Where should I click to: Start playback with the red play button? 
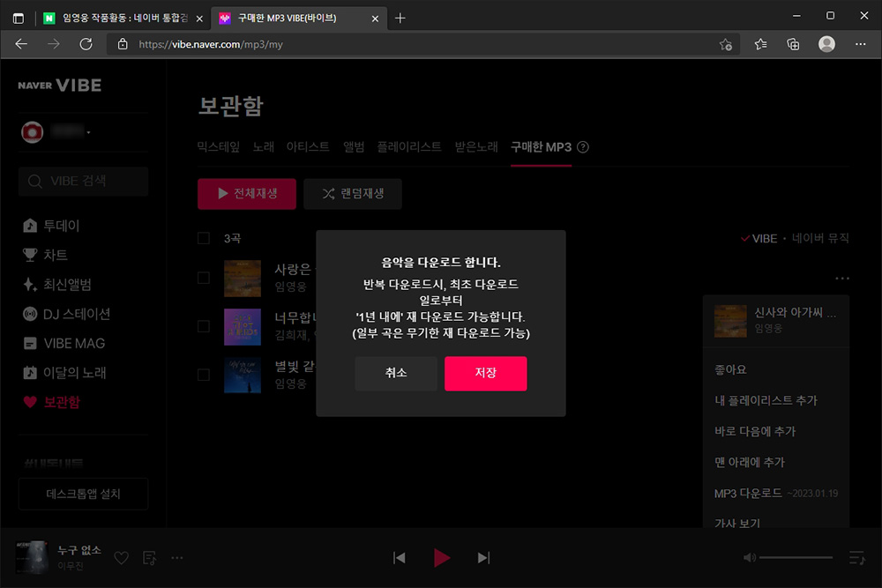click(x=442, y=558)
